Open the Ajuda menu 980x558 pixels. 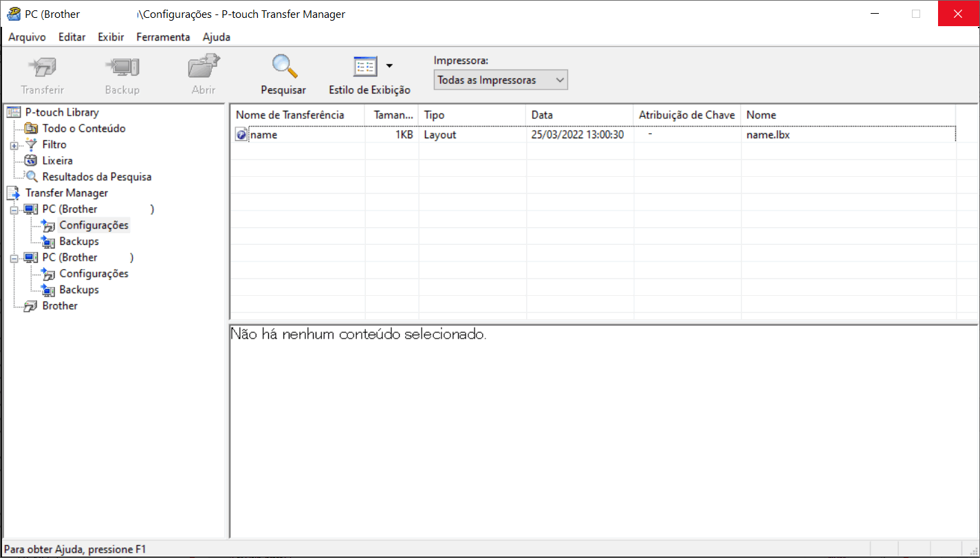(217, 37)
